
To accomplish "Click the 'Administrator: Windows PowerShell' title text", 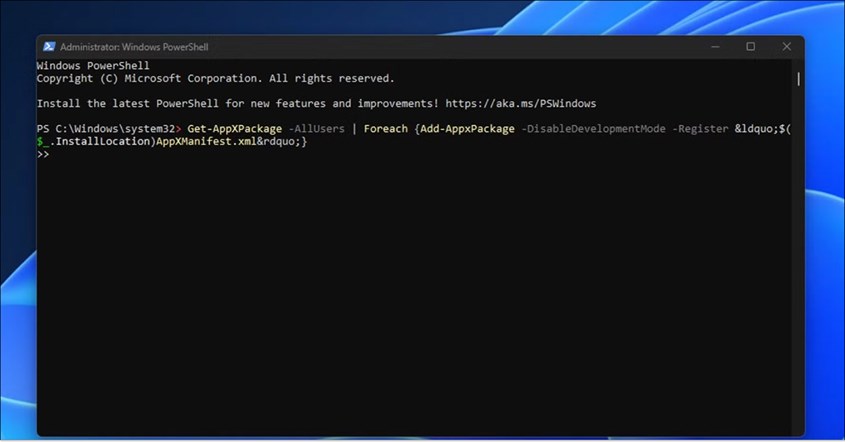I will tap(134, 47).
